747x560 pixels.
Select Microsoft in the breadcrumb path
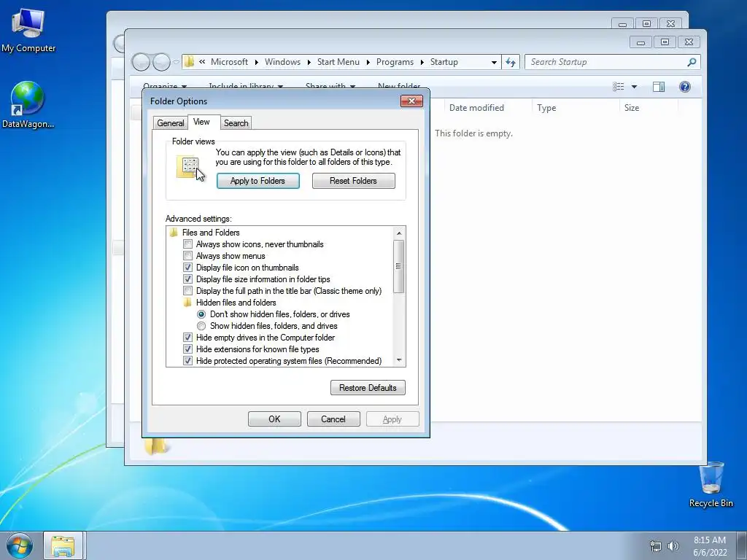pos(229,62)
